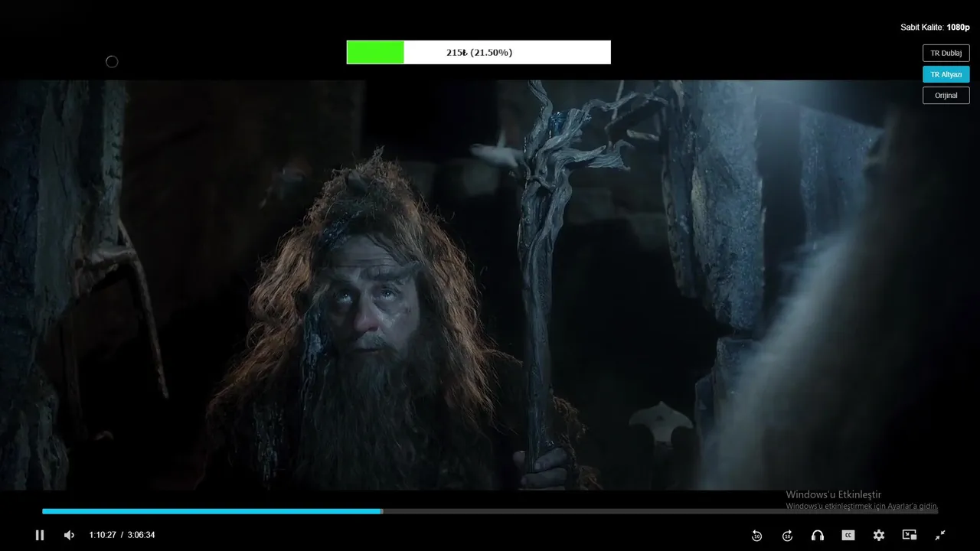980x551 pixels.
Task: Exit fullscreen mode
Action: 940,535
